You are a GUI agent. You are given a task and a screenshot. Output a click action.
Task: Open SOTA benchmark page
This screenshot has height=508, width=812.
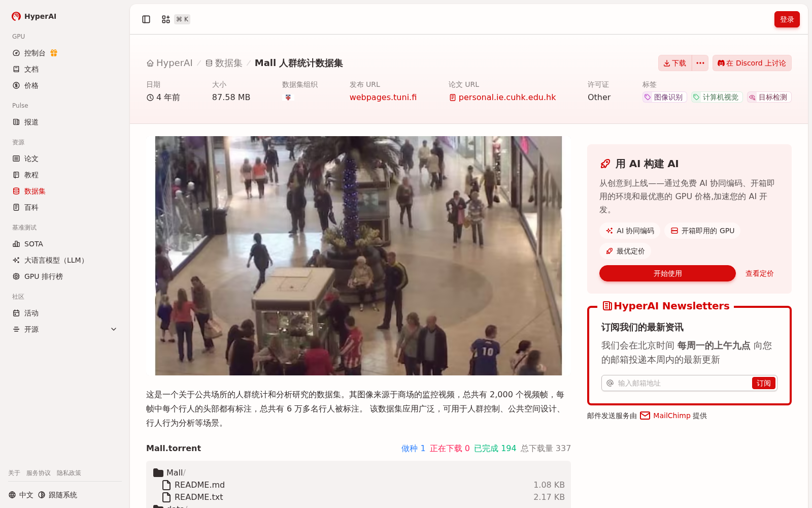click(x=28, y=244)
